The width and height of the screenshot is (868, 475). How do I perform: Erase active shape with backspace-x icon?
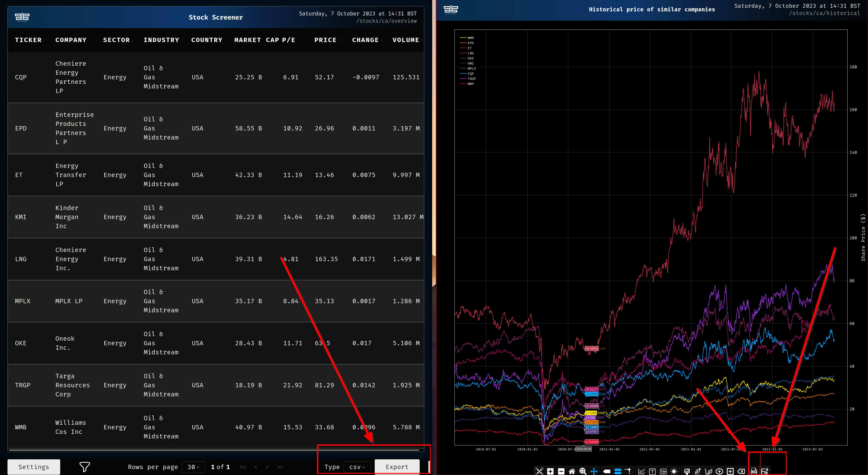(x=741, y=471)
